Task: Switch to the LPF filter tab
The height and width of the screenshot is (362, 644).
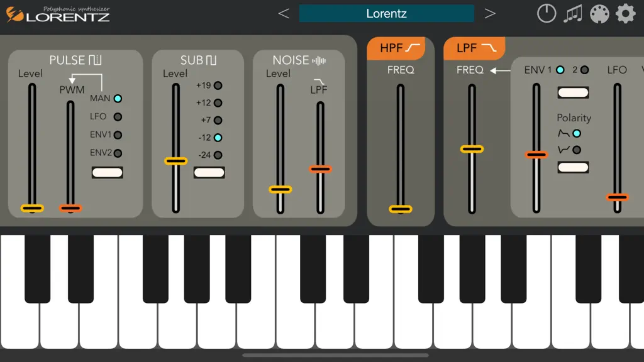Action: pyautogui.click(x=474, y=48)
